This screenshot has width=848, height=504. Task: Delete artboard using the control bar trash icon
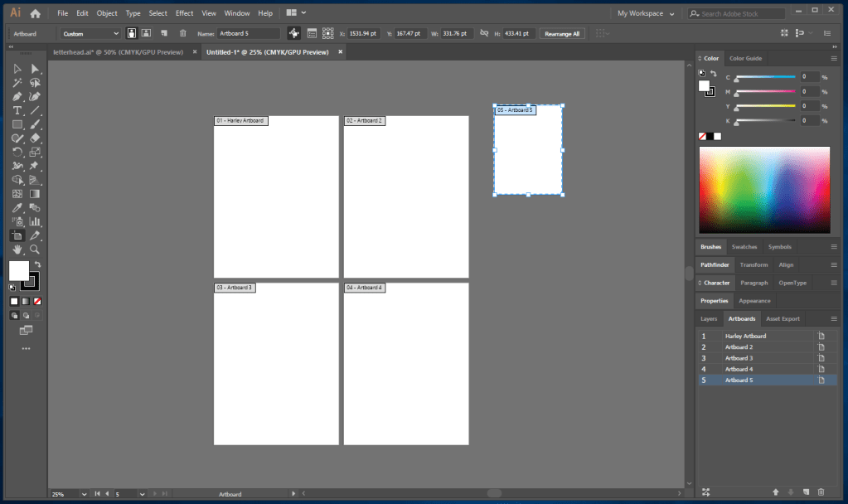click(182, 33)
